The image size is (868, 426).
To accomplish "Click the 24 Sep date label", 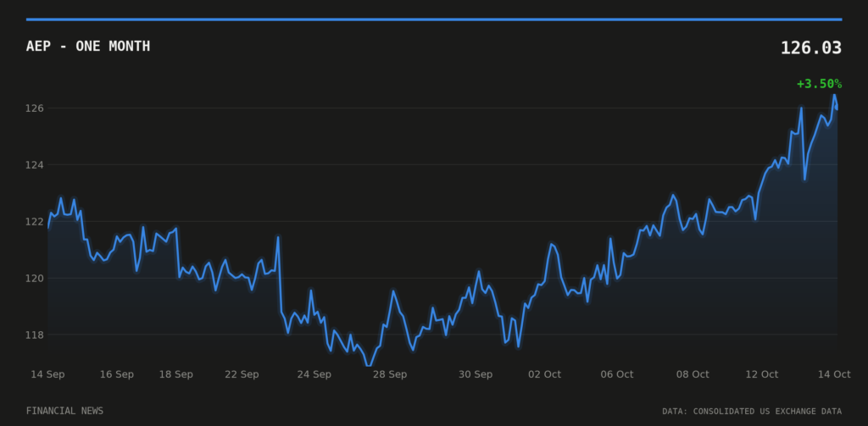I will [314, 374].
